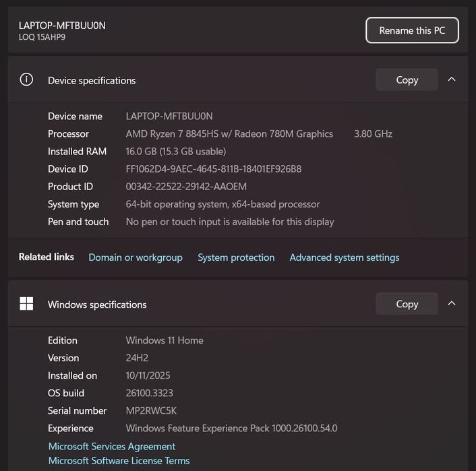The height and width of the screenshot is (471, 476).
Task: Copy the Windows specifications
Action: pos(407,304)
